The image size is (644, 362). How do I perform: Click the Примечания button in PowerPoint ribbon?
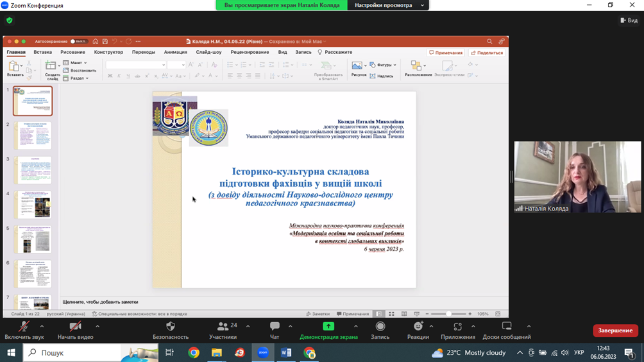click(446, 53)
